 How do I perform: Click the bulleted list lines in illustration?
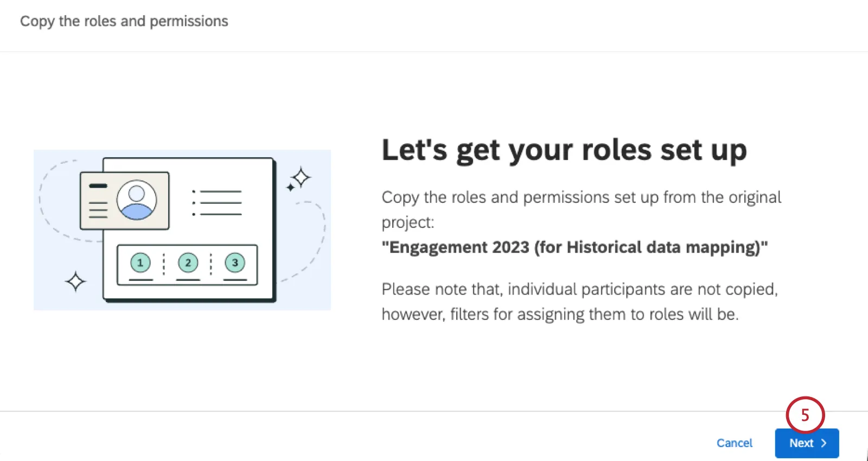point(216,203)
